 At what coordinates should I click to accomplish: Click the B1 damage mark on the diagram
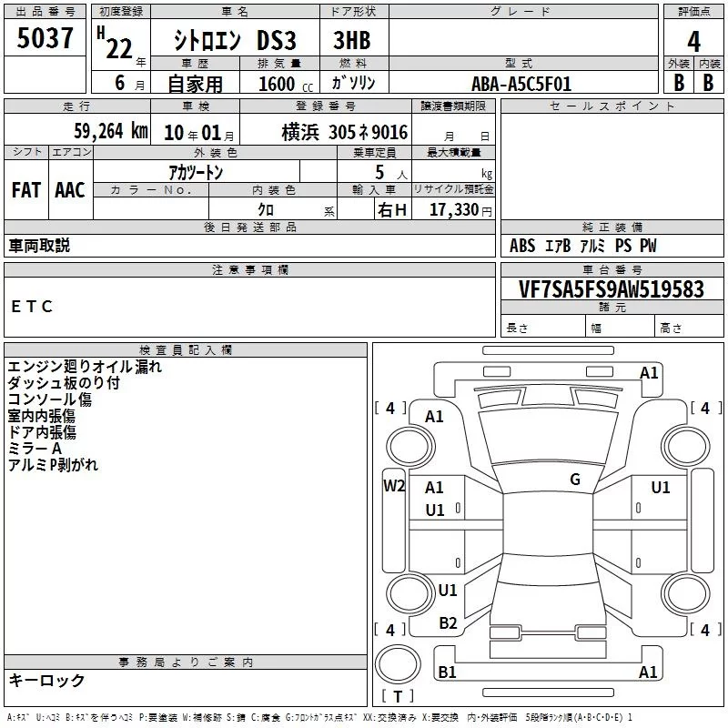point(447,672)
